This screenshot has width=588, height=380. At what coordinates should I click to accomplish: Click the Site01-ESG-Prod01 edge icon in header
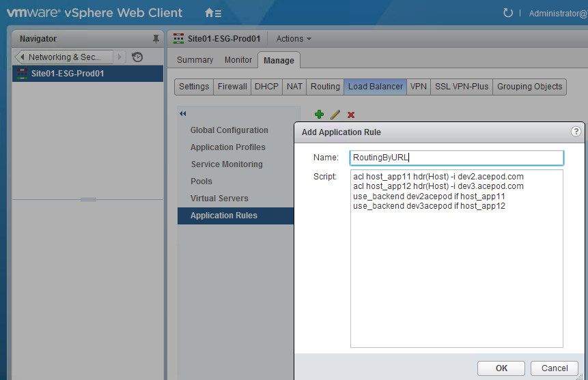[178, 39]
